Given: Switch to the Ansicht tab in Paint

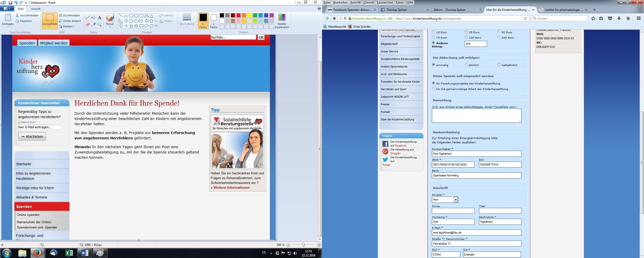Looking at the screenshot, I should tap(36, 9).
